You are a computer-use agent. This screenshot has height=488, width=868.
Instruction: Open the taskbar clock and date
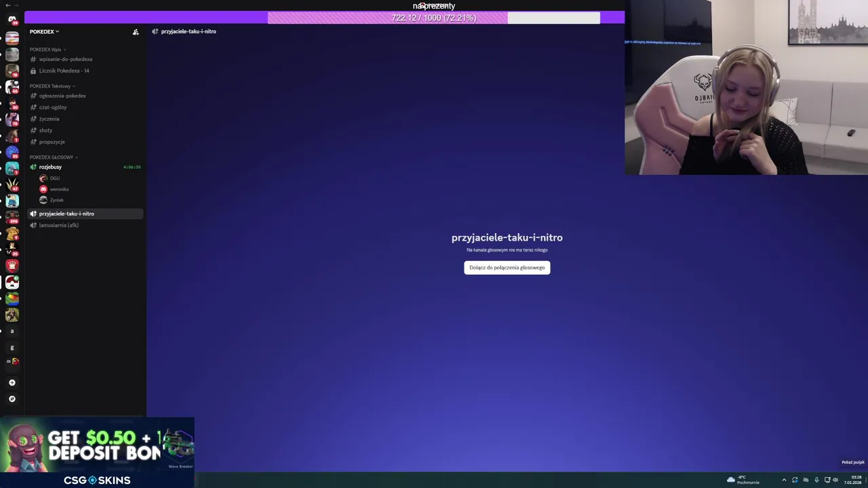coord(853,480)
